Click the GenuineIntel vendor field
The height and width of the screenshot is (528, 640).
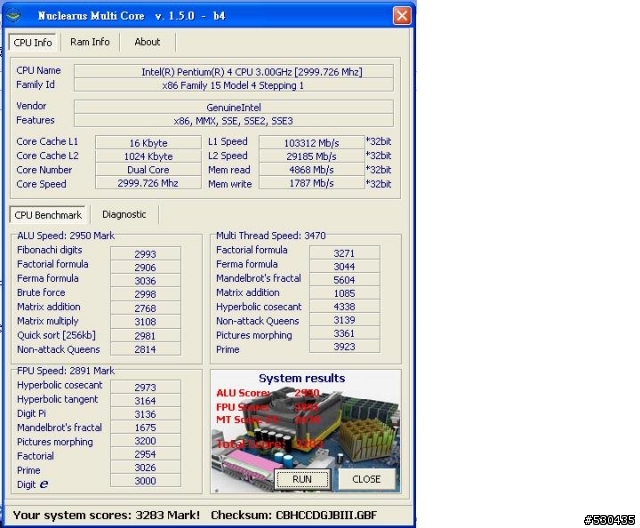click(234, 107)
